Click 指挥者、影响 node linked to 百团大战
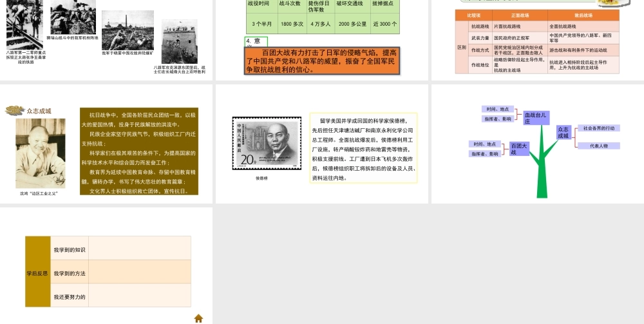Viewport: 644px width, 324px height. pos(485,153)
